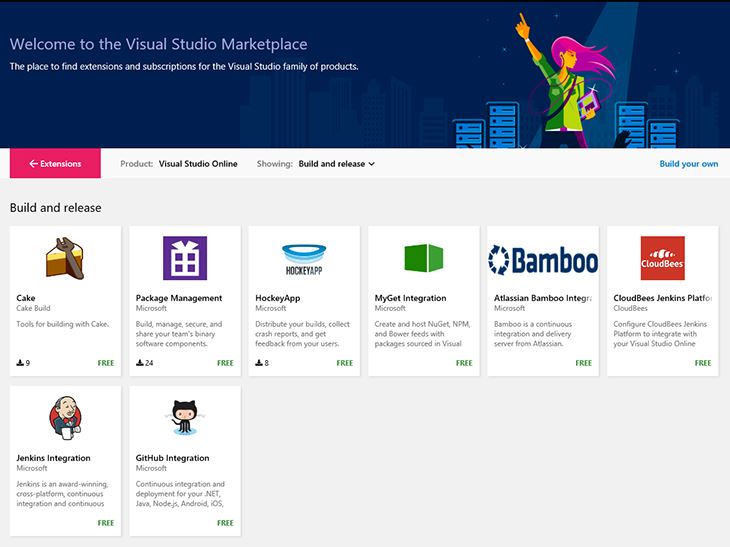The image size is (730, 547).
Task: Open the HockeyApp extension title
Action: (x=277, y=298)
